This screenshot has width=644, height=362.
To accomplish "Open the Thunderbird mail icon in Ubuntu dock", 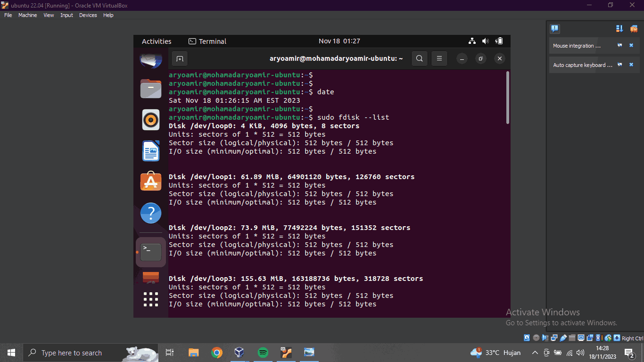I will 151,60.
